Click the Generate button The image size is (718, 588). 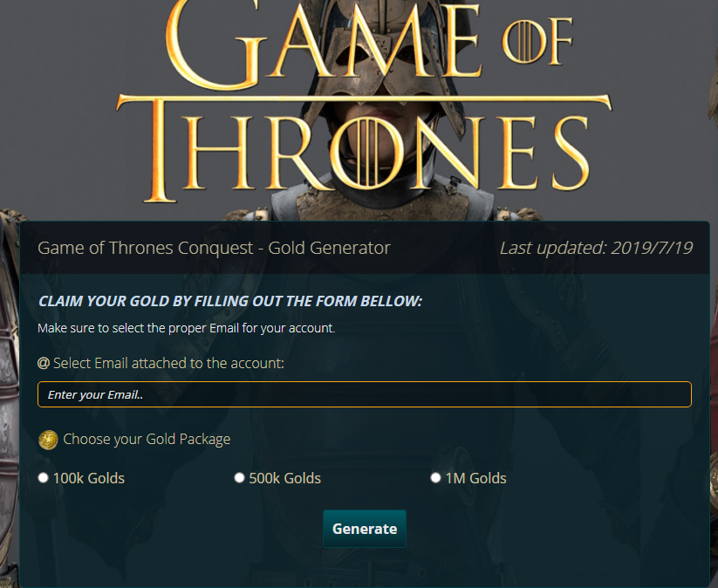[x=365, y=529]
